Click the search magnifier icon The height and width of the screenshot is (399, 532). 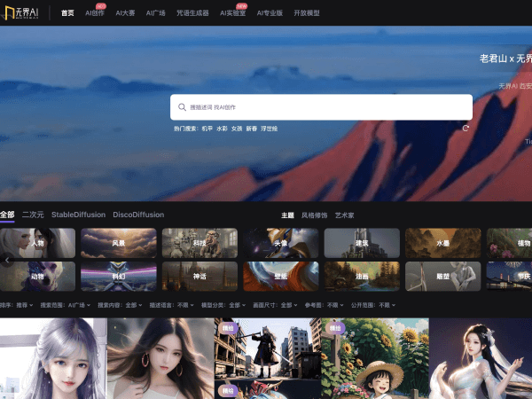[182, 107]
